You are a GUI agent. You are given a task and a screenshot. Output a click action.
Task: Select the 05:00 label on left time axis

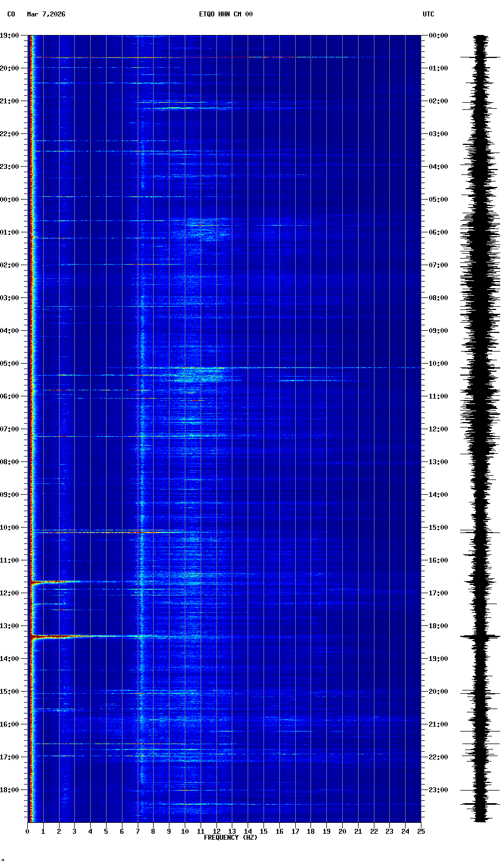point(9,364)
